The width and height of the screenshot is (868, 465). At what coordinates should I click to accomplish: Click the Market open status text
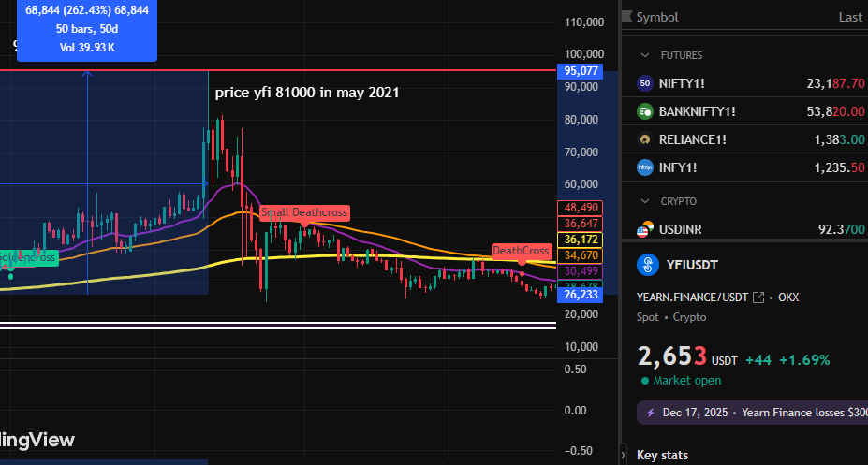(x=687, y=381)
